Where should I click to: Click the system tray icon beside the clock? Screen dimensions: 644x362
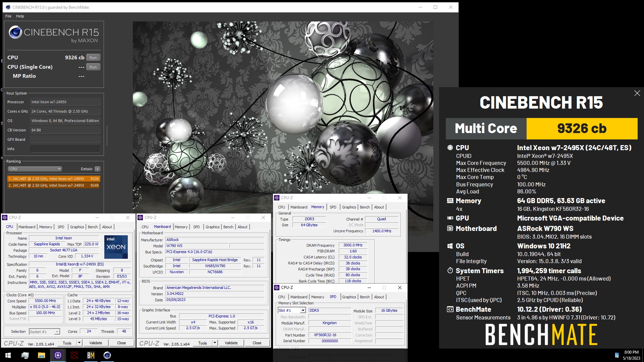(616, 355)
